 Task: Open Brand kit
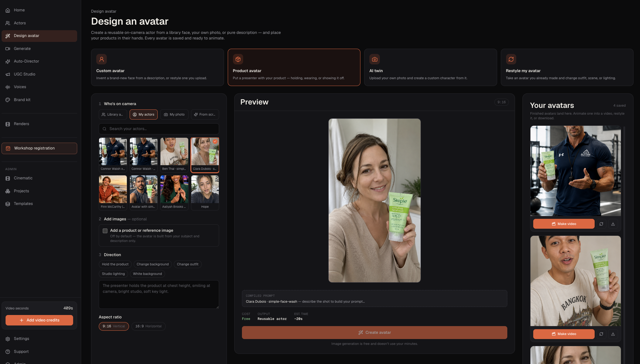(39, 100)
